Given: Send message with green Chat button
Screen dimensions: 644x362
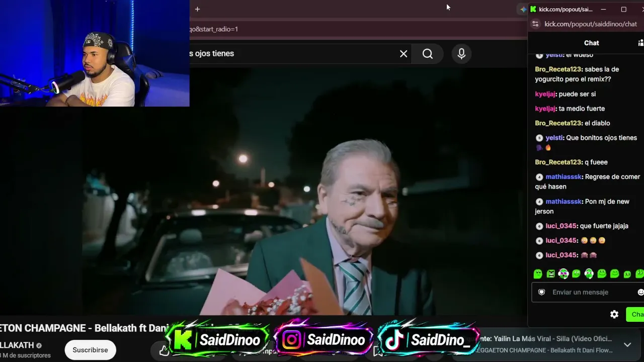Looking at the screenshot, I should tap(635, 314).
